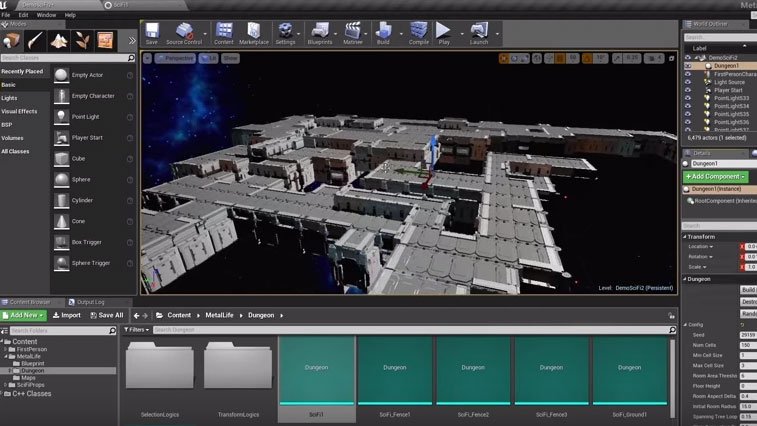Click the Add New button
This screenshot has height=426, width=757.
[24, 315]
